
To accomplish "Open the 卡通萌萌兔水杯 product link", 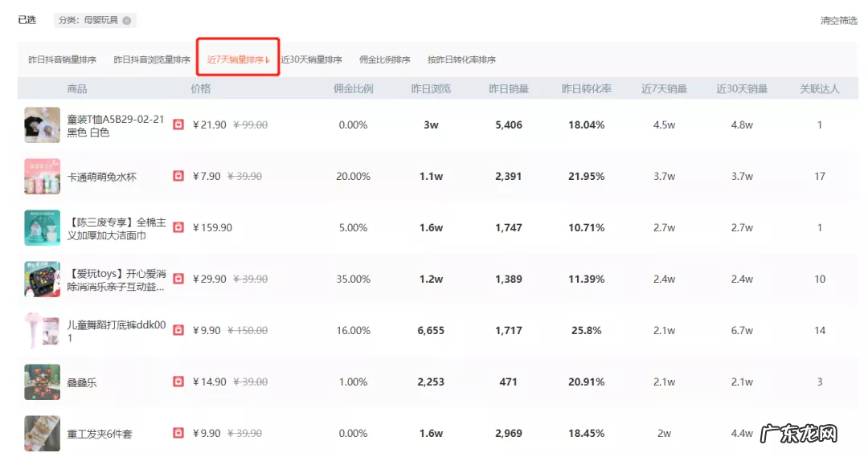I will tap(101, 177).
